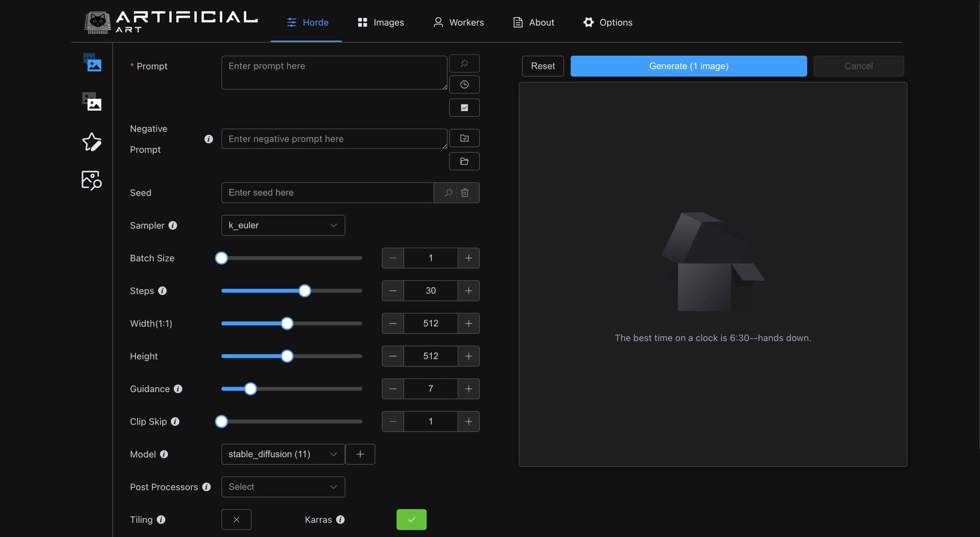Screen dimensions: 980x537
Task: Show Sampler info icon
Action: point(173,226)
